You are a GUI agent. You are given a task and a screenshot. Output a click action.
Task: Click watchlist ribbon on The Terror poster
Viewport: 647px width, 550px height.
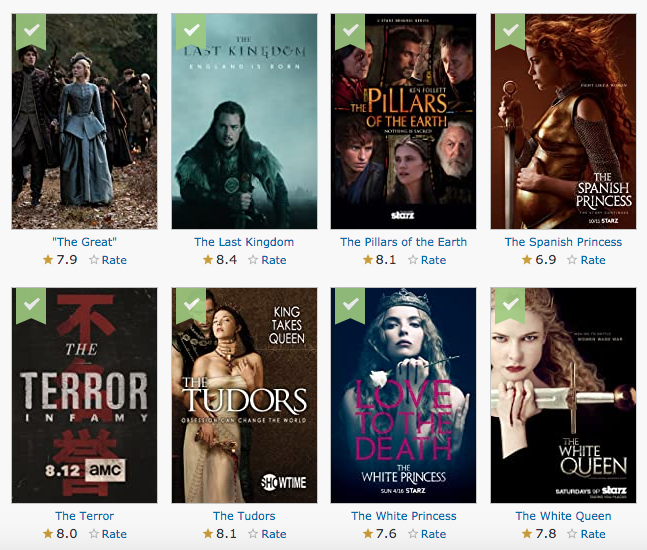pyautogui.click(x=31, y=305)
